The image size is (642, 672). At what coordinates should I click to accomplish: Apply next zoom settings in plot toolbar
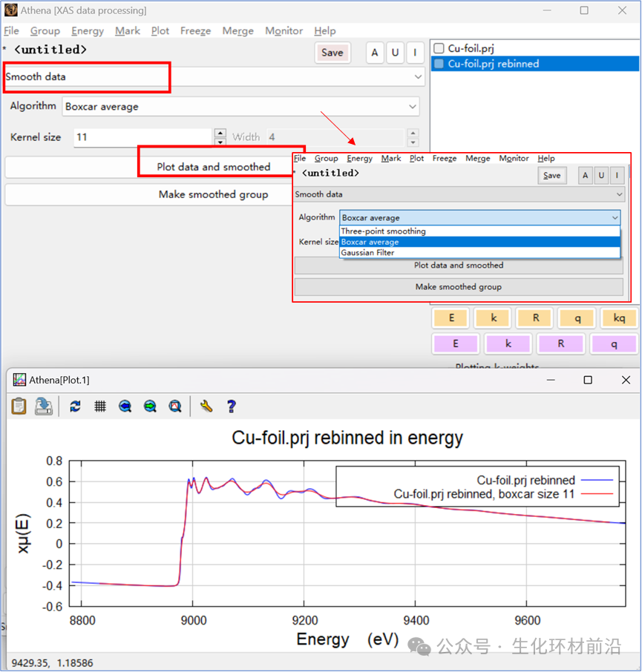click(x=150, y=406)
